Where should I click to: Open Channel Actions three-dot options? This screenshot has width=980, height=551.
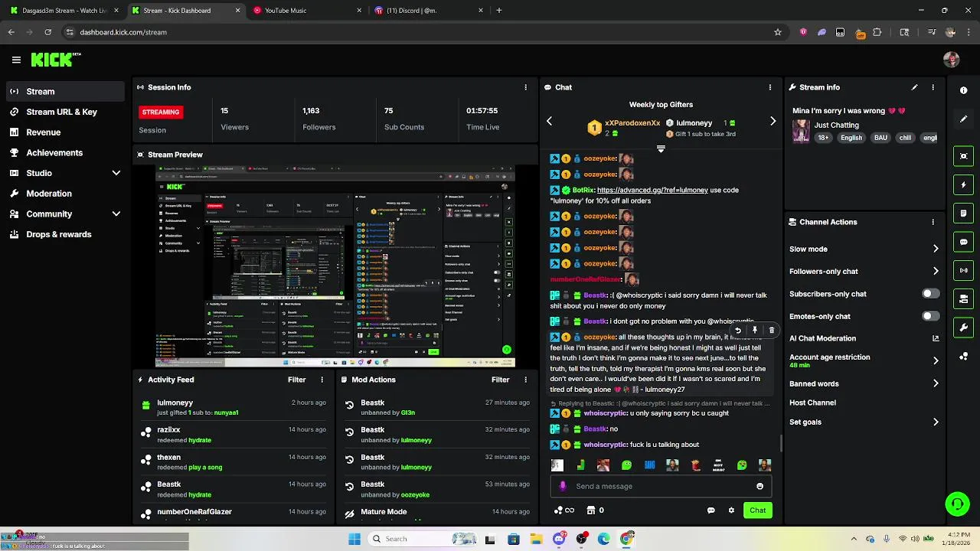point(933,222)
